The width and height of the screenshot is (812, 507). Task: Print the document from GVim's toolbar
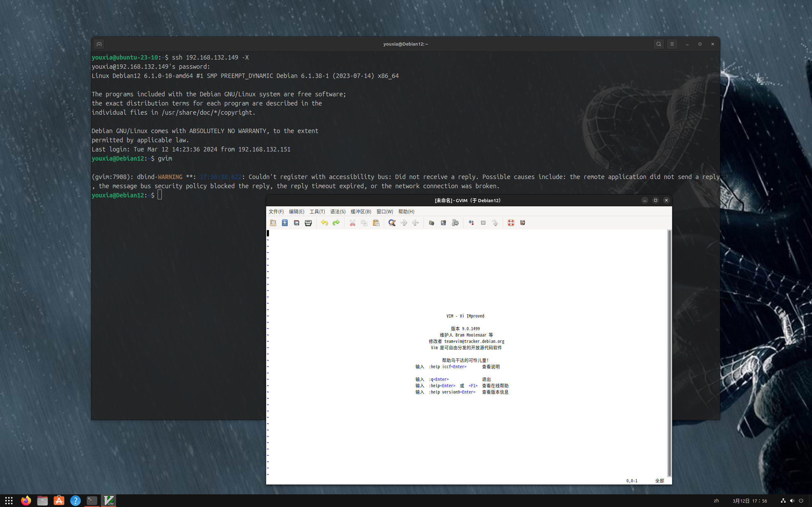coord(308,223)
